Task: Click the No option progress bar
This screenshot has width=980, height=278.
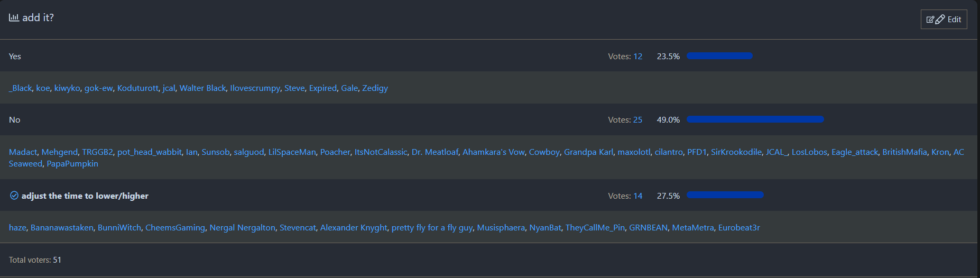Action: [755, 119]
